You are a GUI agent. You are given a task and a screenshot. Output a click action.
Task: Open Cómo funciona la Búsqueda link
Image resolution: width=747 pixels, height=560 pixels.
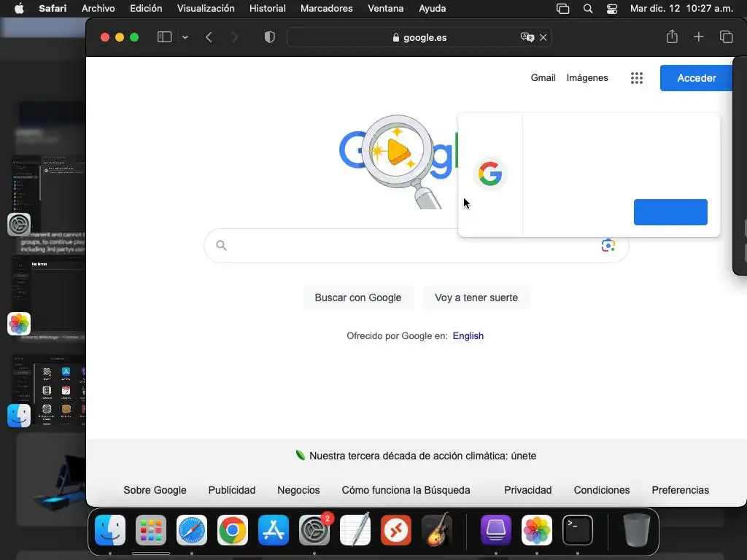tap(406, 490)
